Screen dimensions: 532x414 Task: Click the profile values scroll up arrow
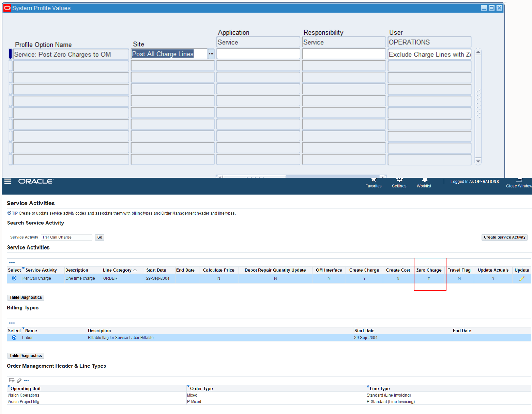tap(478, 52)
